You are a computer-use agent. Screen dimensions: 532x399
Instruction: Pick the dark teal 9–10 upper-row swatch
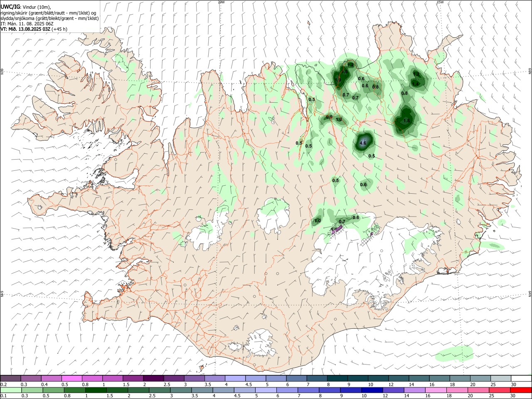[358, 379]
